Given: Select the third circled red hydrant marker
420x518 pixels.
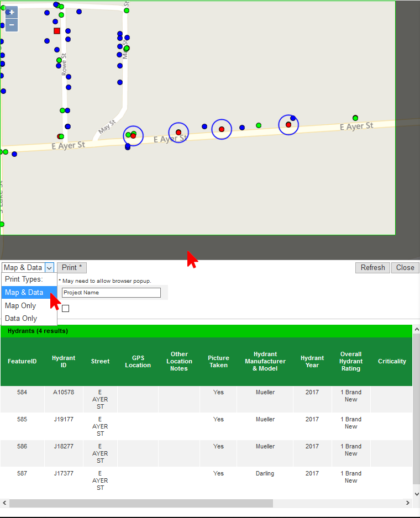Looking at the screenshot, I should (x=222, y=129).
